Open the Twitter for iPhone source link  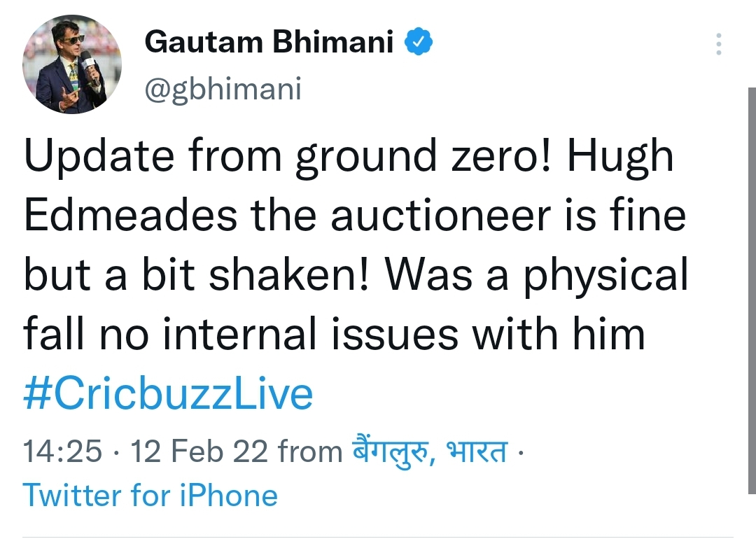click(x=150, y=495)
